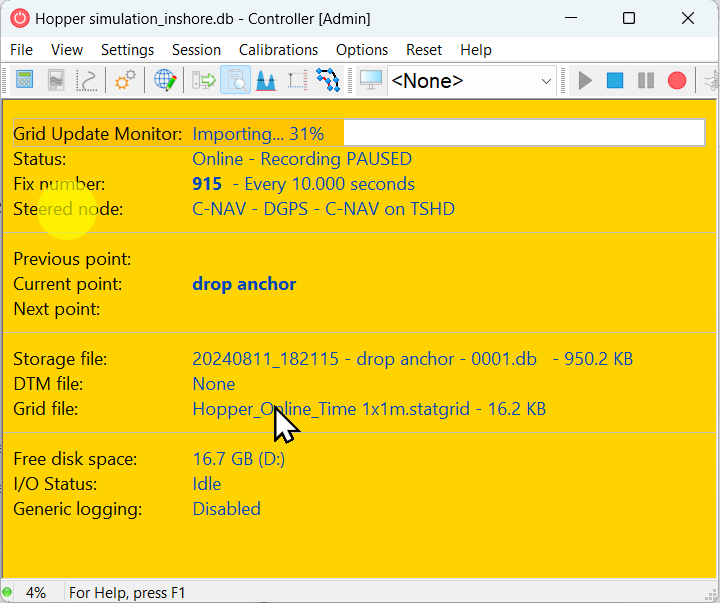Screen dimensions: 720x603
Task: Click the grey pause button
Action: (646, 80)
